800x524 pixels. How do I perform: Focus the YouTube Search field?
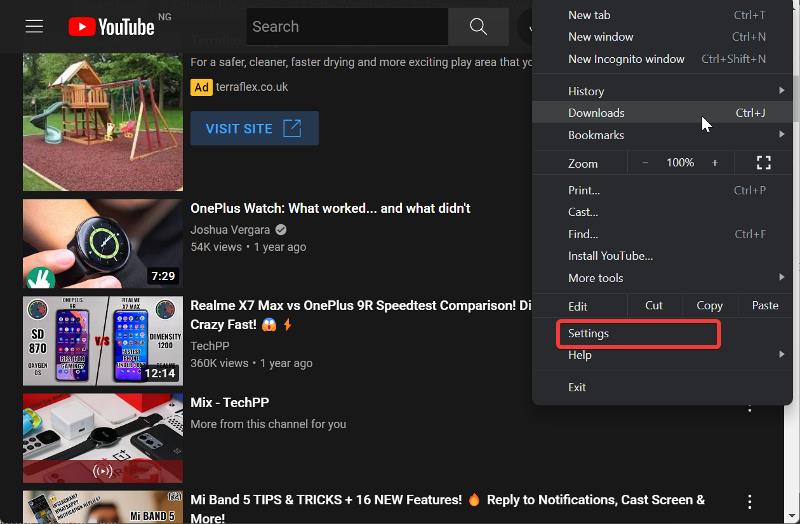tap(347, 27)
